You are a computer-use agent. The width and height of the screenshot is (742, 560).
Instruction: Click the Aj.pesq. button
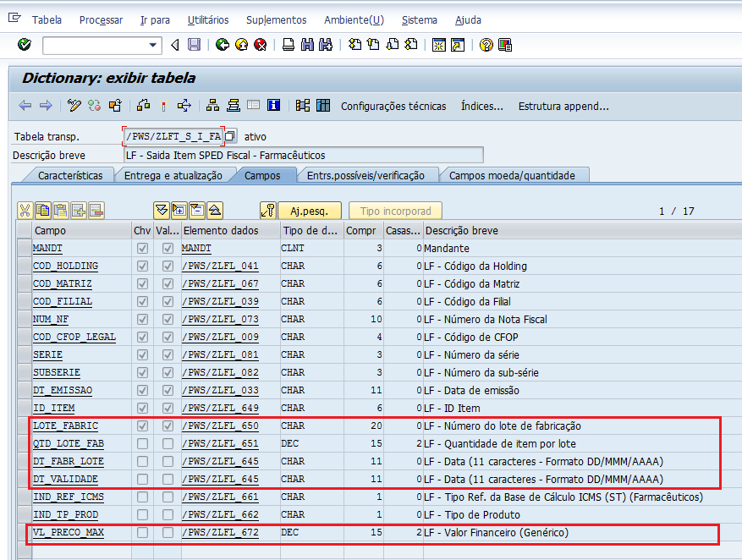coord(309,211)
